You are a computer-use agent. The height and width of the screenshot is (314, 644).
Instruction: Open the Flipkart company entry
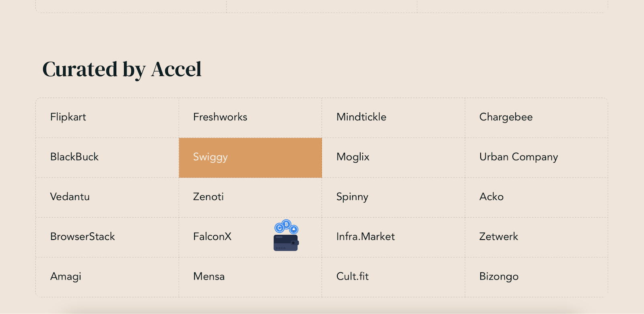[107, 118]
